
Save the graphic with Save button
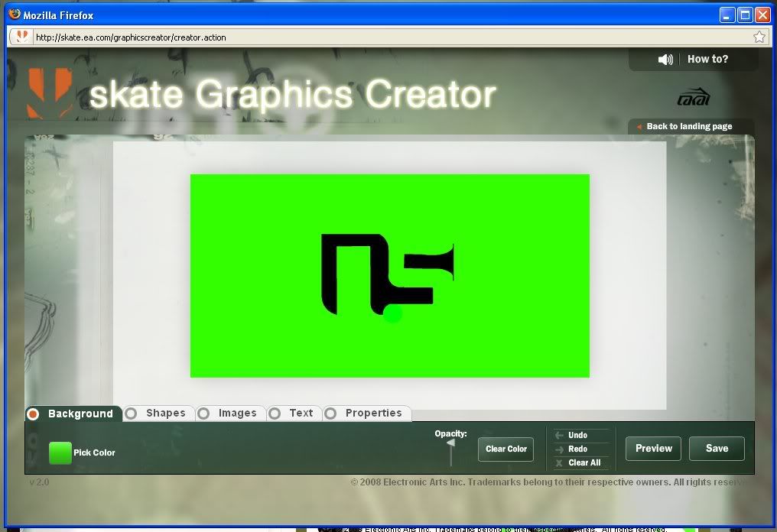717,449
